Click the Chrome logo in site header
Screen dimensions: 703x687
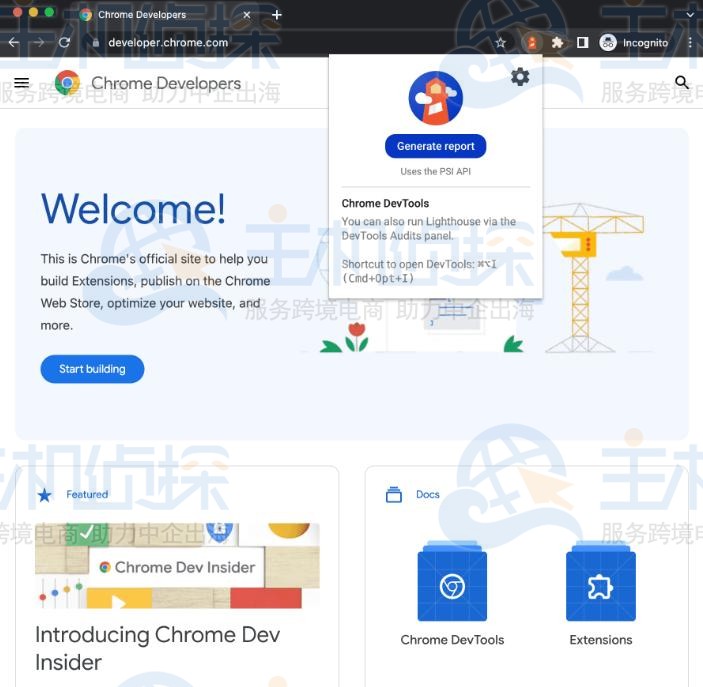(67, 83)
